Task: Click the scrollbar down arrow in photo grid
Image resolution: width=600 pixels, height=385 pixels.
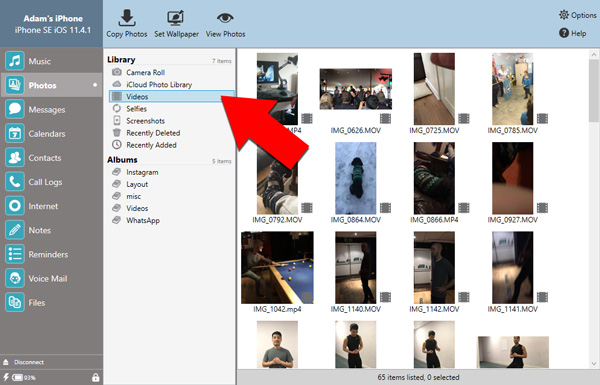Action: (x=594, y=364)
